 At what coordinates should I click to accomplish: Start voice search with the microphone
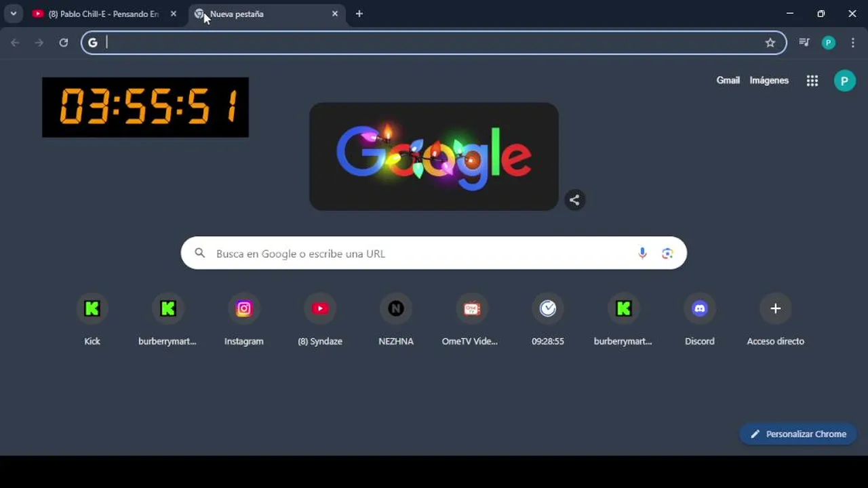click(x=642, y=253)
